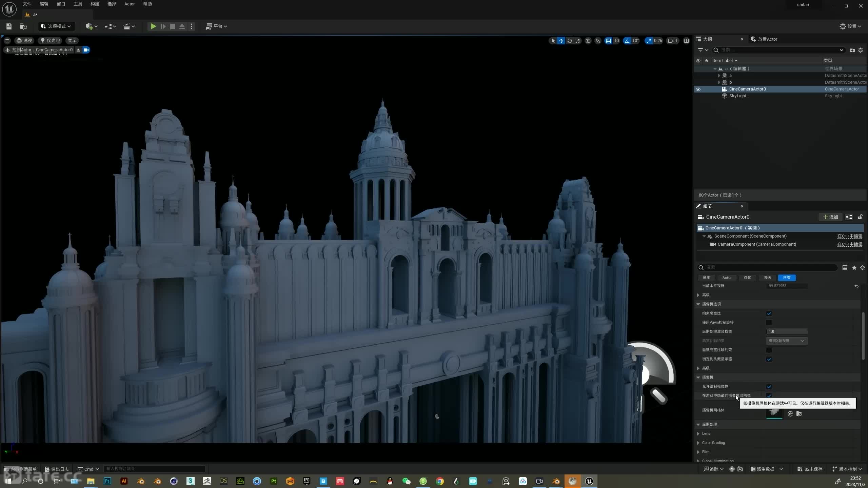Open the 在C++中编辑 link for SceneComponent
The image size is (868, 488).
pyautogui.click(x=850, y=236)
